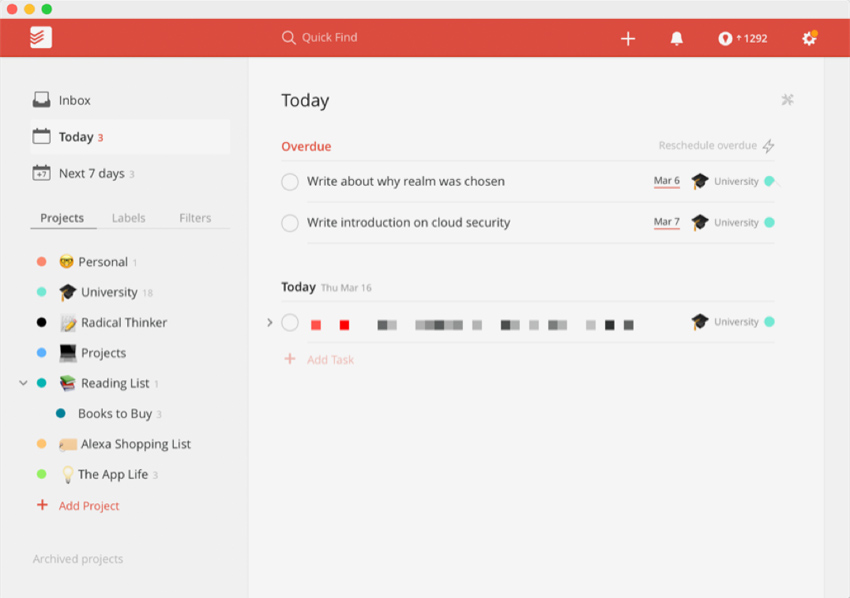Viewport: 850px width, 598px height.
Task: Click the green The App Life color dot
Action: coord(41,474)
